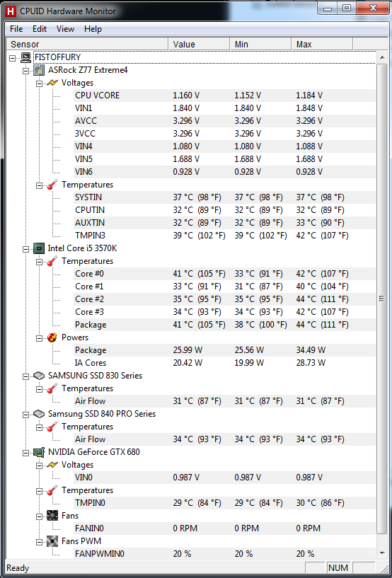392x578 pixels.
Task: Open the Edit menu
Action: click(40, 29)
